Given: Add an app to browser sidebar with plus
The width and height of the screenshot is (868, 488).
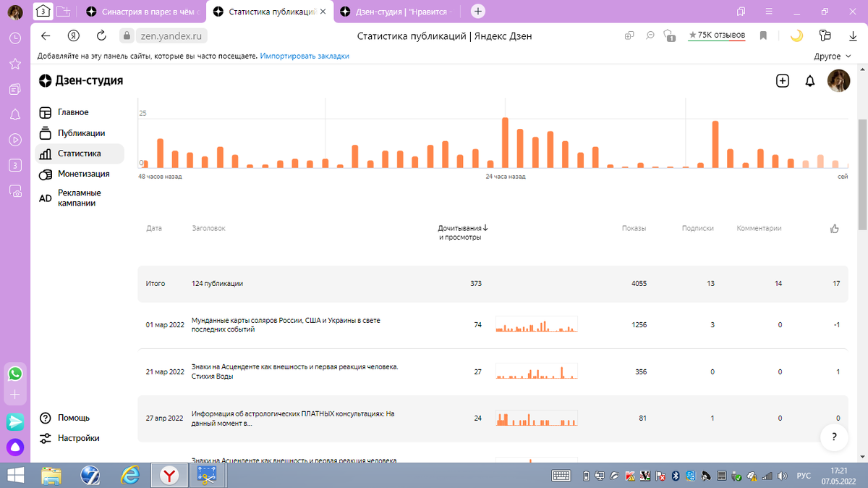Looking at the screenshot, I should point(14,395).
